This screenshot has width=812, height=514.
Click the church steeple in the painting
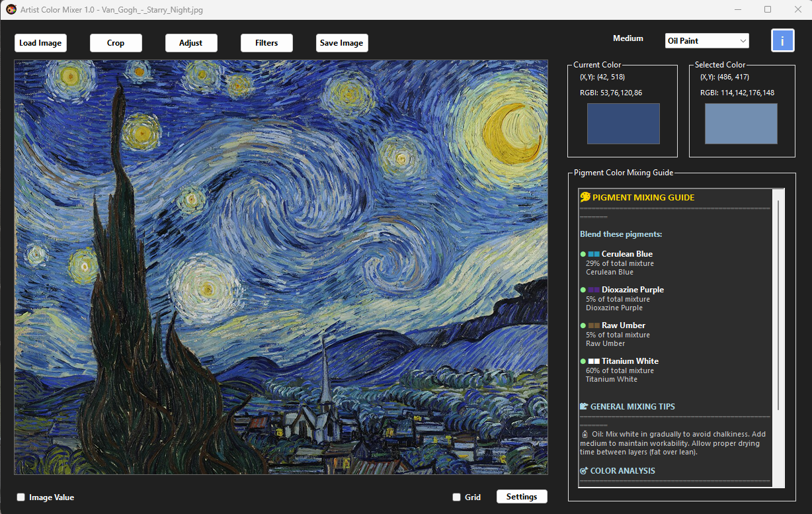[325, 370]
